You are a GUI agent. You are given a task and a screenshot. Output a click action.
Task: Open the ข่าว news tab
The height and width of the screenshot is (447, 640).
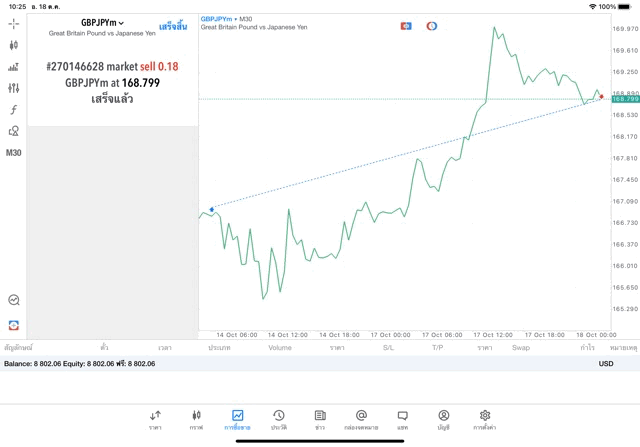tap(320, 420)
